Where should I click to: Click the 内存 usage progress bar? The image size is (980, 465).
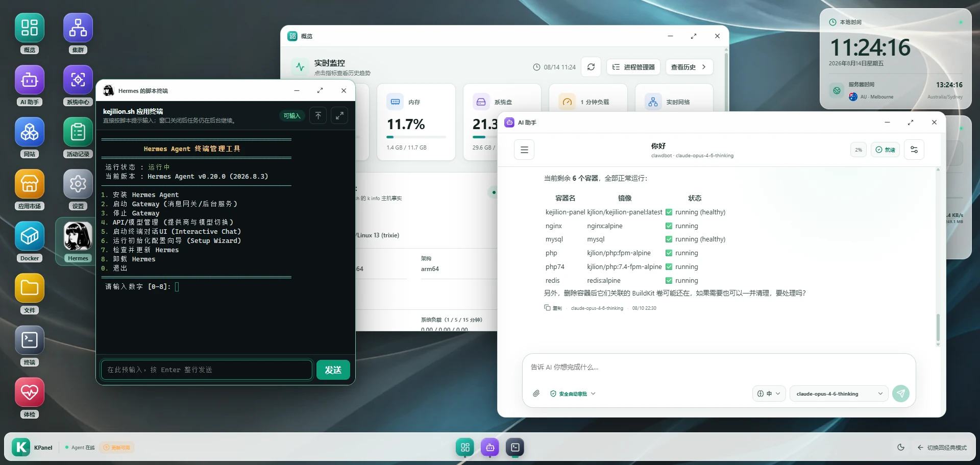click(416, 137)
